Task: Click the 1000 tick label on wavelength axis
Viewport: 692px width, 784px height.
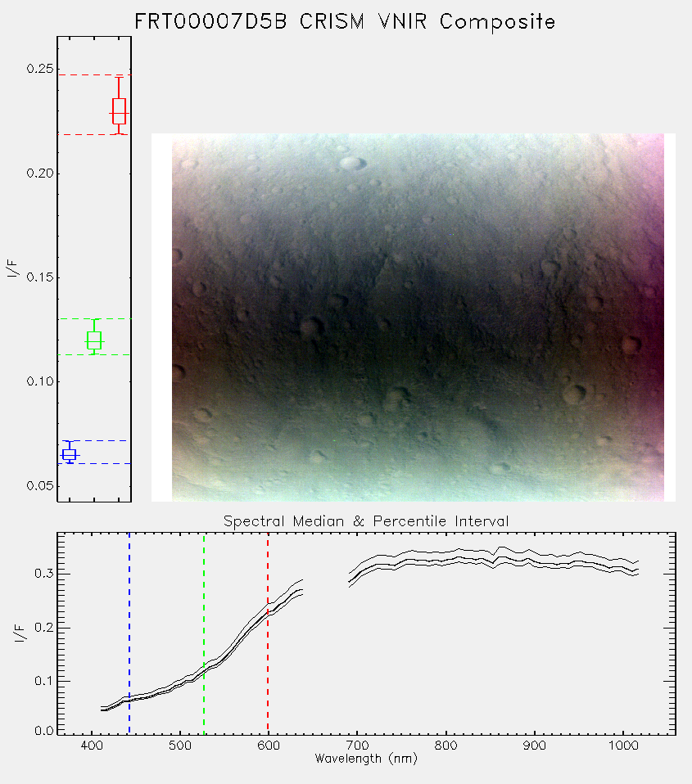Action: point(623,746)
